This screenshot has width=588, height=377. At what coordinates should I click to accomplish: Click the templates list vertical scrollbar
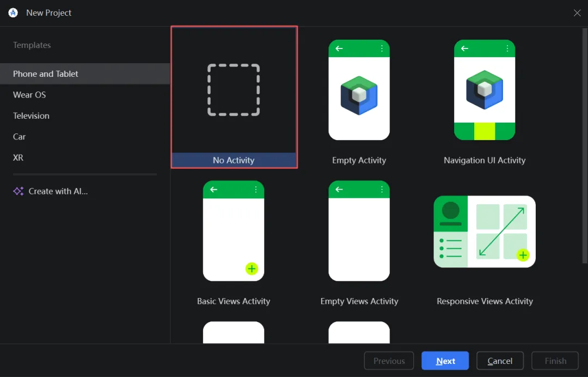[585, 147]
